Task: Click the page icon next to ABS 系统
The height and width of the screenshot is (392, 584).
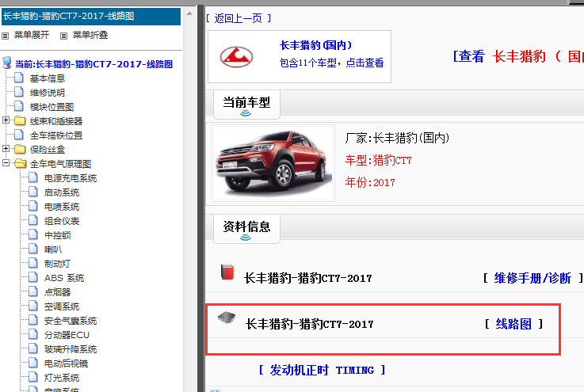Action: click(33, 277)
